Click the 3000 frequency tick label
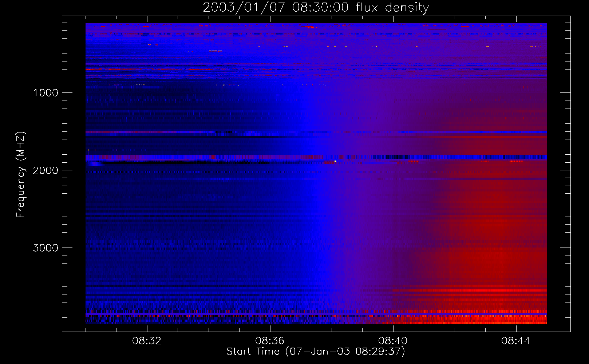Viewport: 589px width, 364px height. click(x=46, y=248)
